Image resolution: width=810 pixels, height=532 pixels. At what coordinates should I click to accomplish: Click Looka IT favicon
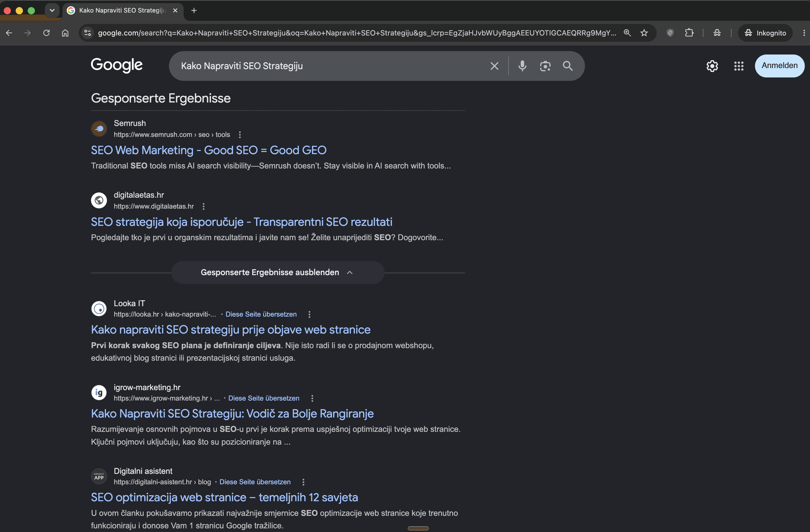tap(99, 309)
